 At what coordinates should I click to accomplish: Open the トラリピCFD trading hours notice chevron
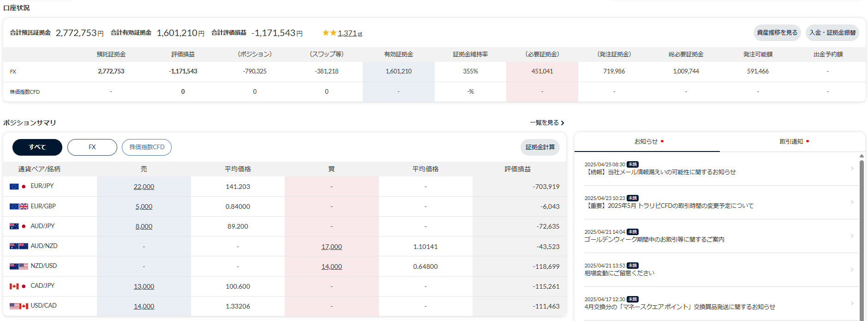tap(852, 202)
